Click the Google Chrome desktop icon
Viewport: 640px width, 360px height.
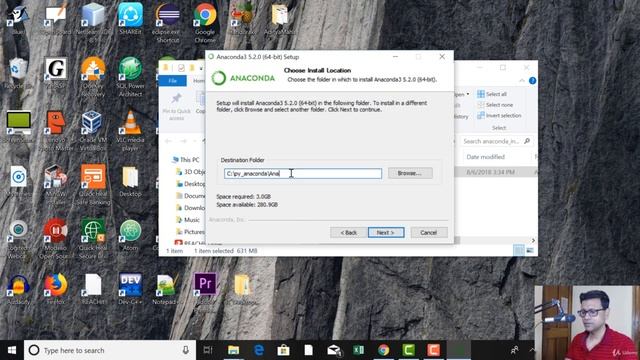pyautogui.click(x=205, y=22)
